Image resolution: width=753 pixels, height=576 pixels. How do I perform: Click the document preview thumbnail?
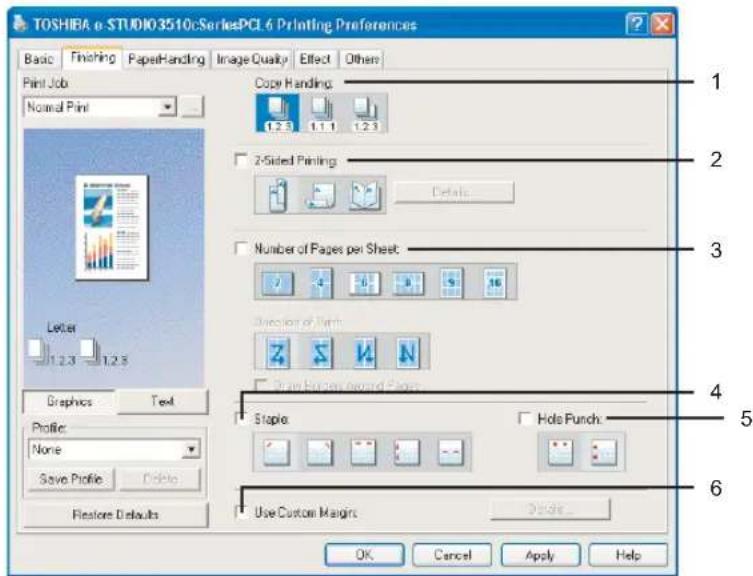click(111, 227)
